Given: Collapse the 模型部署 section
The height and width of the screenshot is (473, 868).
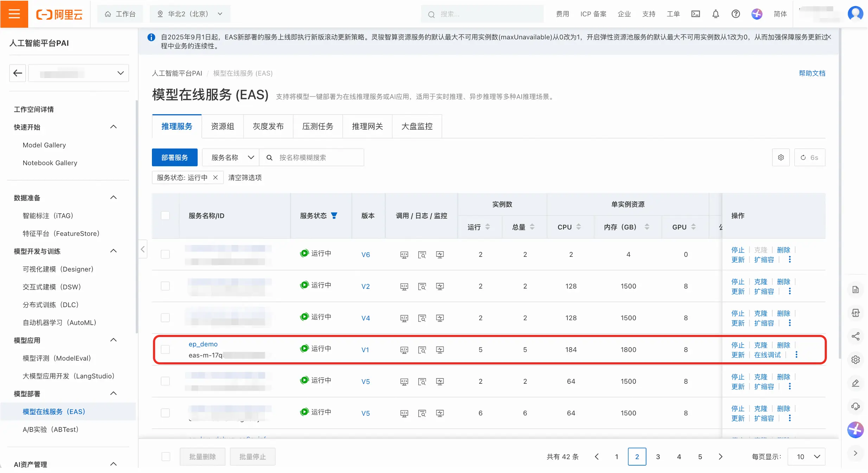Looking at the screenshot, I should pos(113,393).
